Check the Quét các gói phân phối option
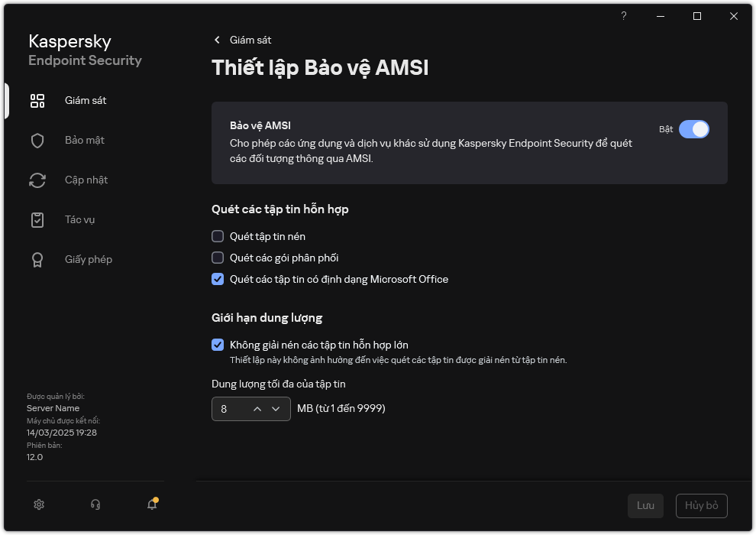This screenshot has height=535, width=756. [218, 258]
